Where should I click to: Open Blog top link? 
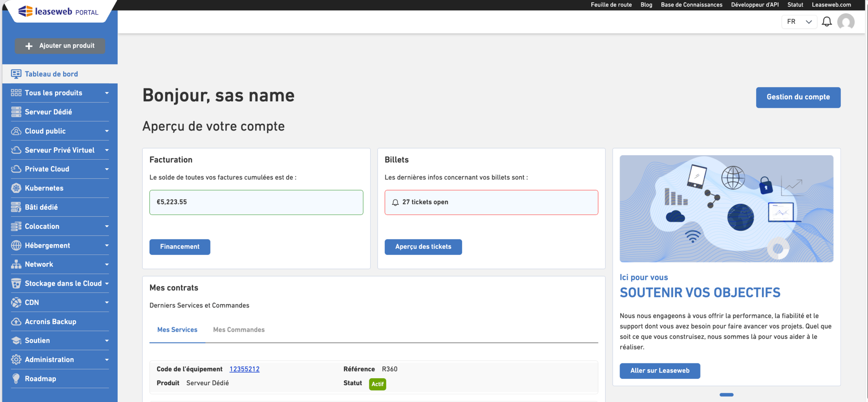coord(646,5)
